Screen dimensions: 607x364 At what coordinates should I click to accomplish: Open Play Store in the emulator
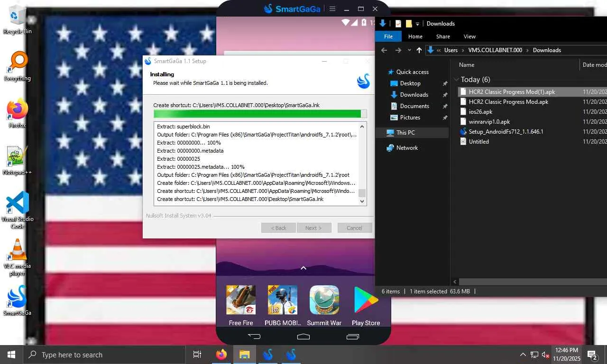(366, 306)
